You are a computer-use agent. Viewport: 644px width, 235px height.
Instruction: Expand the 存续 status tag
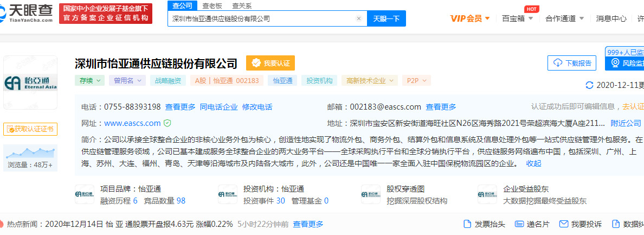pyautogui.click(x=89, y=80)
